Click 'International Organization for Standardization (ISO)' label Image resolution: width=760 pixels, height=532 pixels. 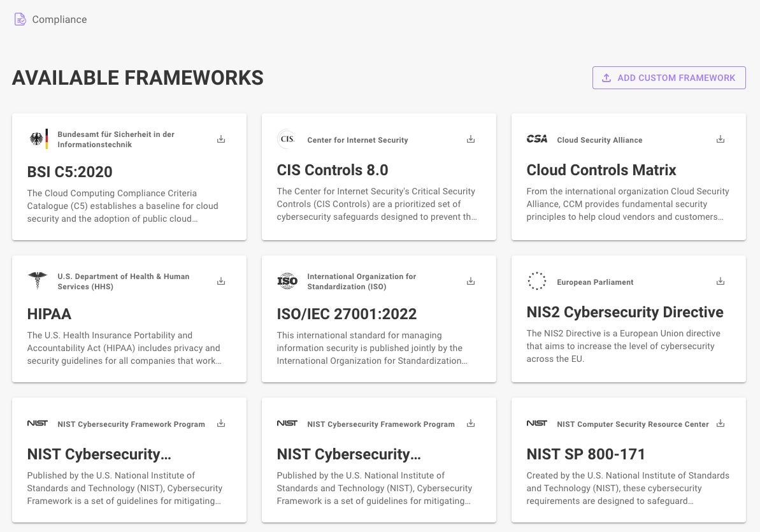(362, 281)
